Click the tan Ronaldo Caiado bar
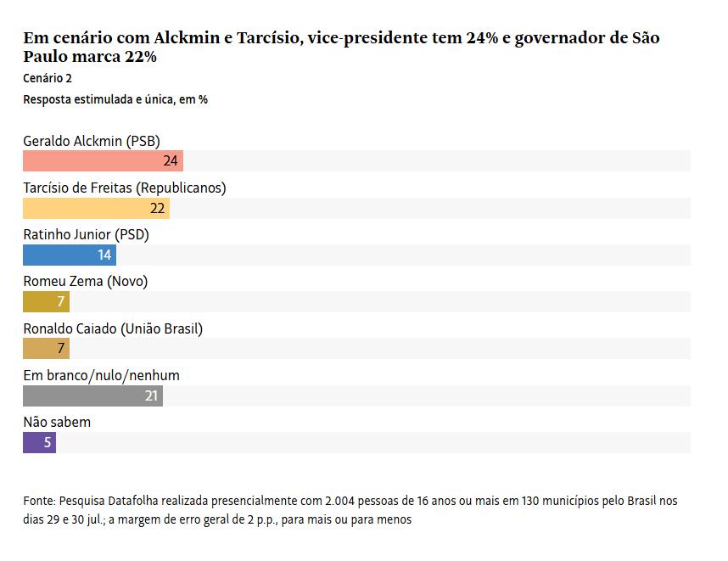This screenshot has width=728, height=561. (47, 348)
